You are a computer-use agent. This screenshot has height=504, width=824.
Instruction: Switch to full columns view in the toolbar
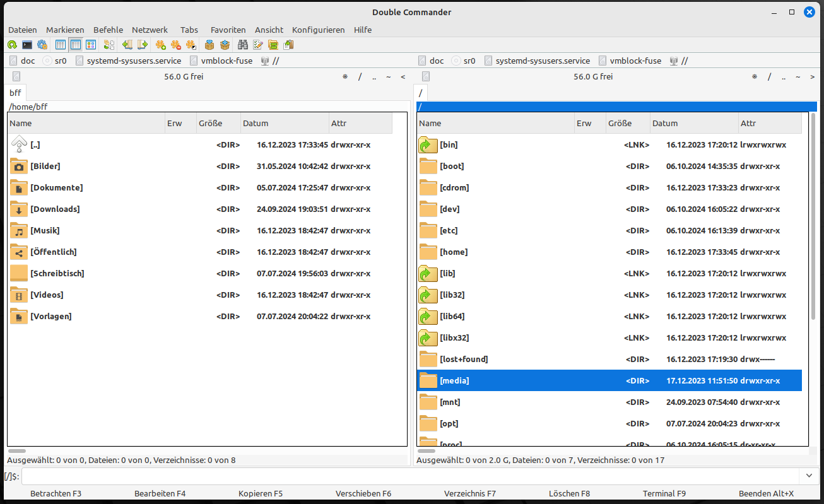[x=76, y=45]
